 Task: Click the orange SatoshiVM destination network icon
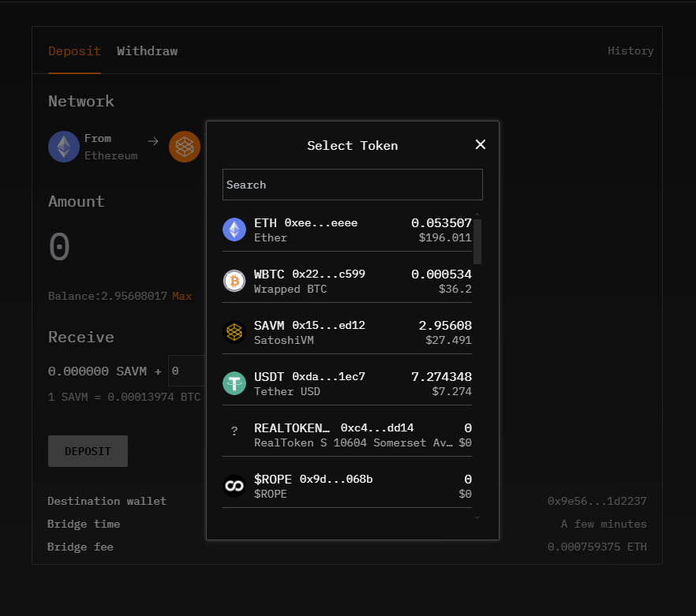tap(185, 147)
